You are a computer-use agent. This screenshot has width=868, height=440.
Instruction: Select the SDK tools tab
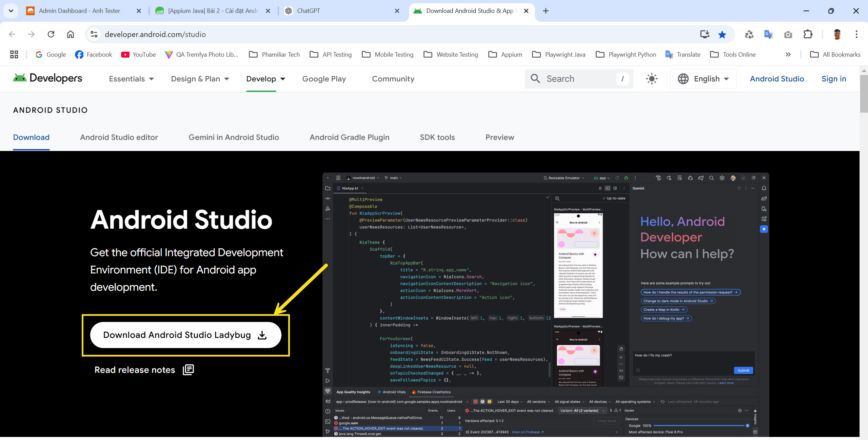point(437,137)
